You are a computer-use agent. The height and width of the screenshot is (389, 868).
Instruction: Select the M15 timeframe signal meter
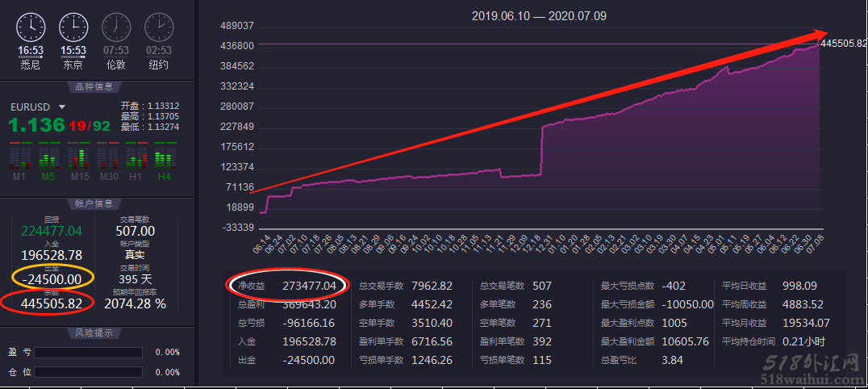coord(77,157)
